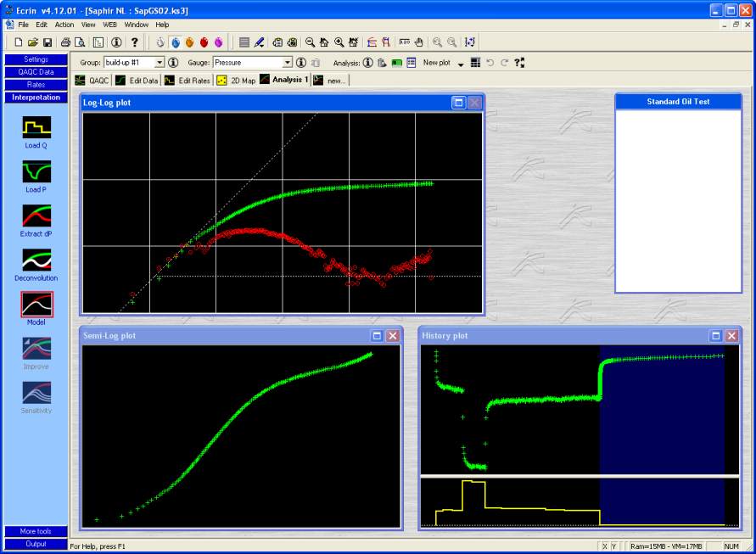
Task: Maximize the History plot panel
Action: click(717, 336)
